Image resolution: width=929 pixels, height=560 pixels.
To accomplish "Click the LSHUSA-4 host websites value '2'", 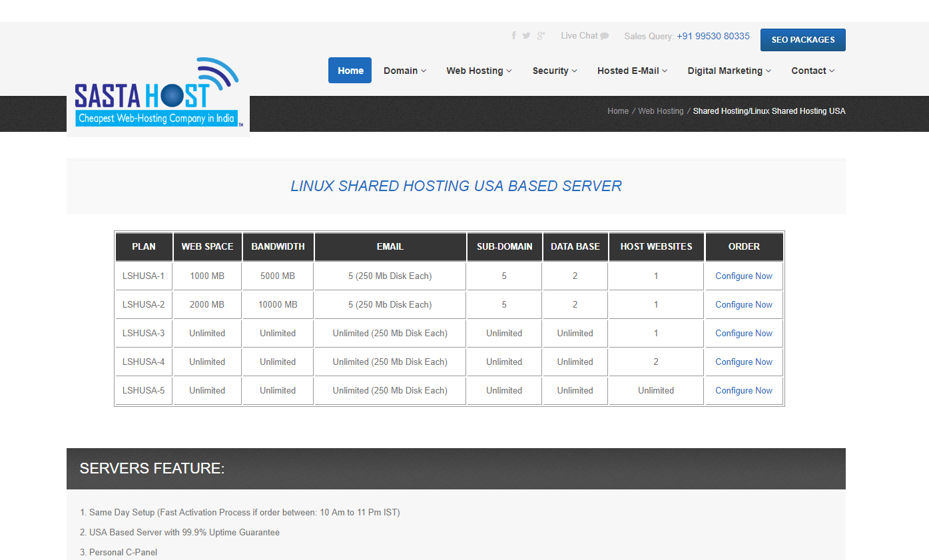I will (x=656, y=362).
